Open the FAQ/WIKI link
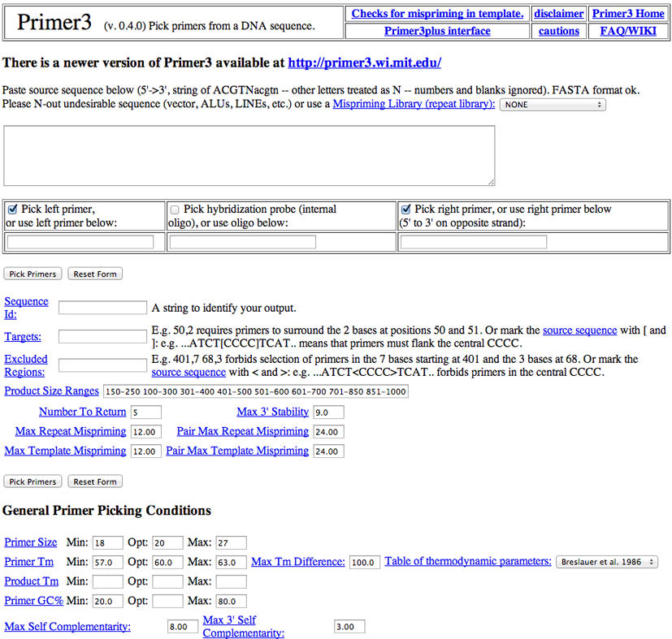The height and width of the screenshot is (639, 672). tap(628, 32)
